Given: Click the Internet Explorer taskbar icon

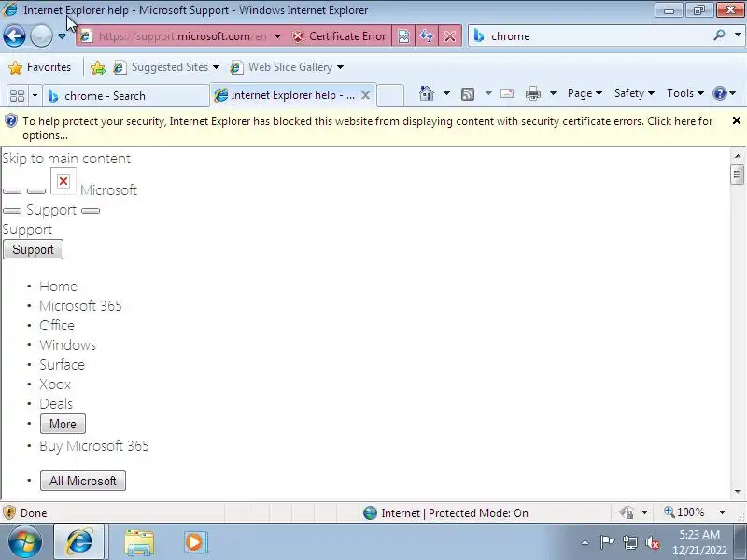Looking at the screenshot, I should click(79, 542).
